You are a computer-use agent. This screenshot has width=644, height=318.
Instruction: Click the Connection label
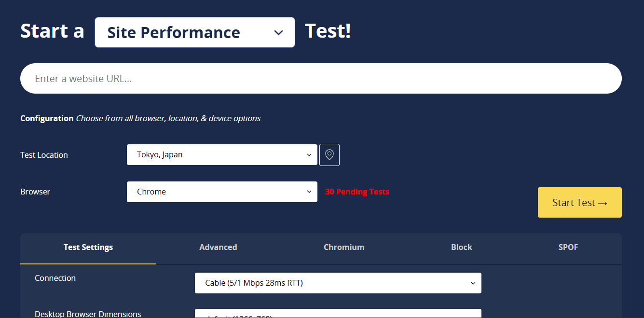coord(55,278)
